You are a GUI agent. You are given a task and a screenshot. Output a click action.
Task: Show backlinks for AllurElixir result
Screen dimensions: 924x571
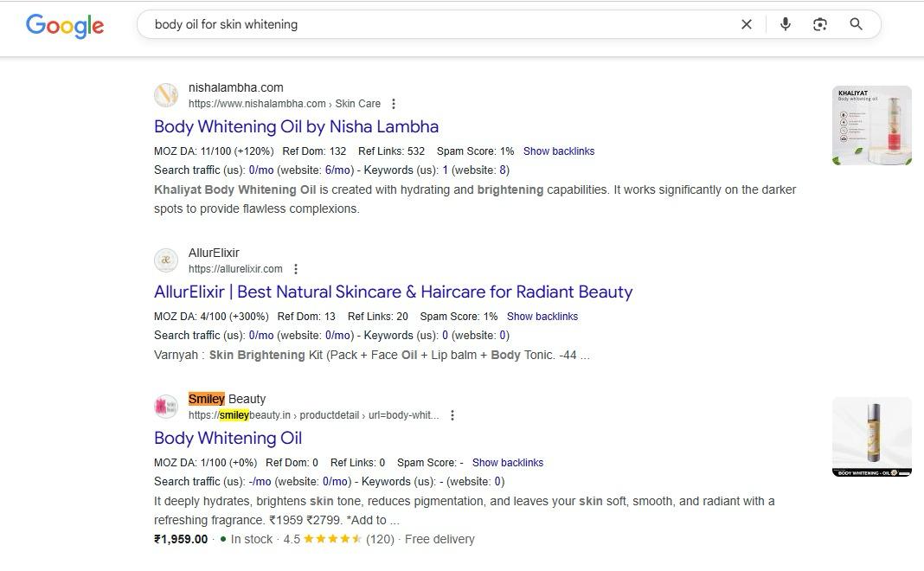pos(542,316)
